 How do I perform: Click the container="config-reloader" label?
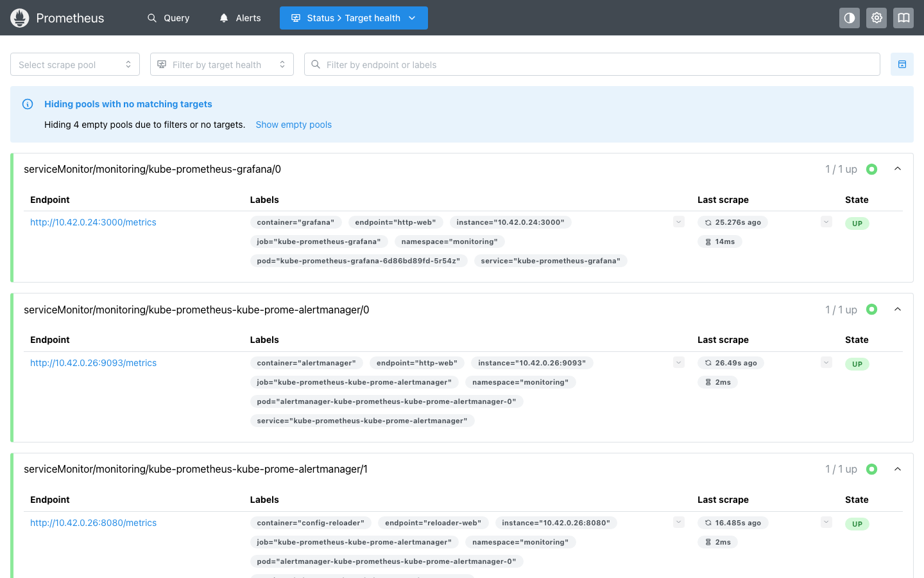pyautogui.click(x=311, y=523)
